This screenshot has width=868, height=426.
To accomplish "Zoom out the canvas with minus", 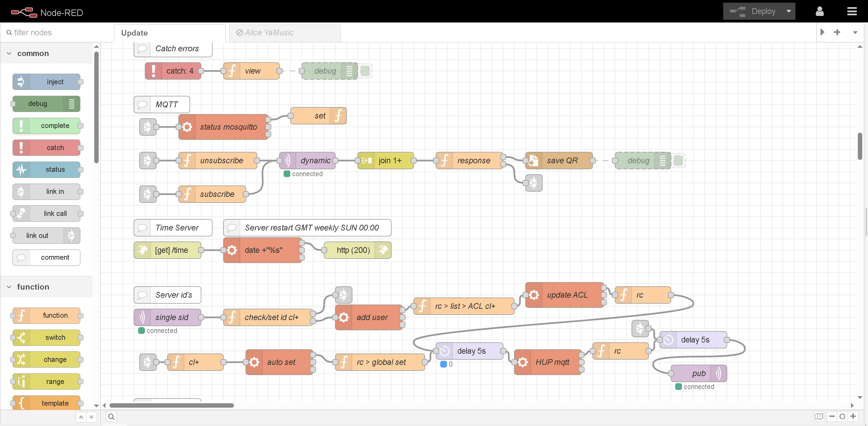I will coord(832,416).
